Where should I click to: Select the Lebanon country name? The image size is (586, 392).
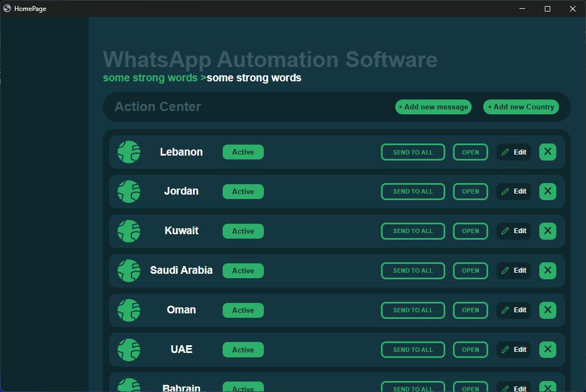coord(181,152)
